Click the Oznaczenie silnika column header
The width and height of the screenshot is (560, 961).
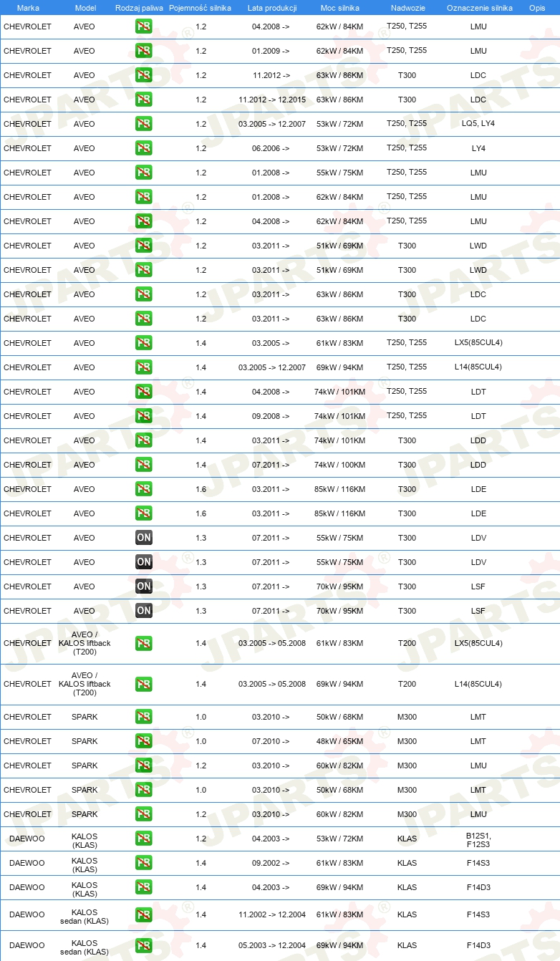(479, 7)
